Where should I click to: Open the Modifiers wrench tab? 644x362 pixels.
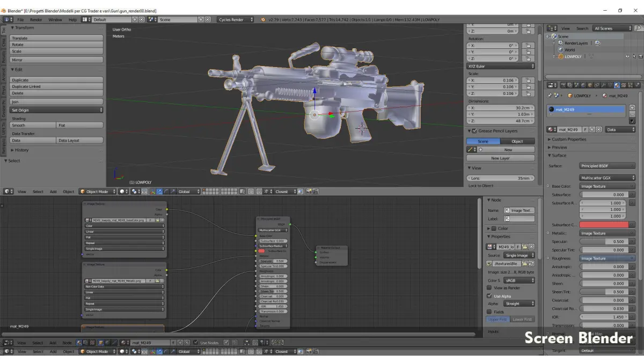604,85
